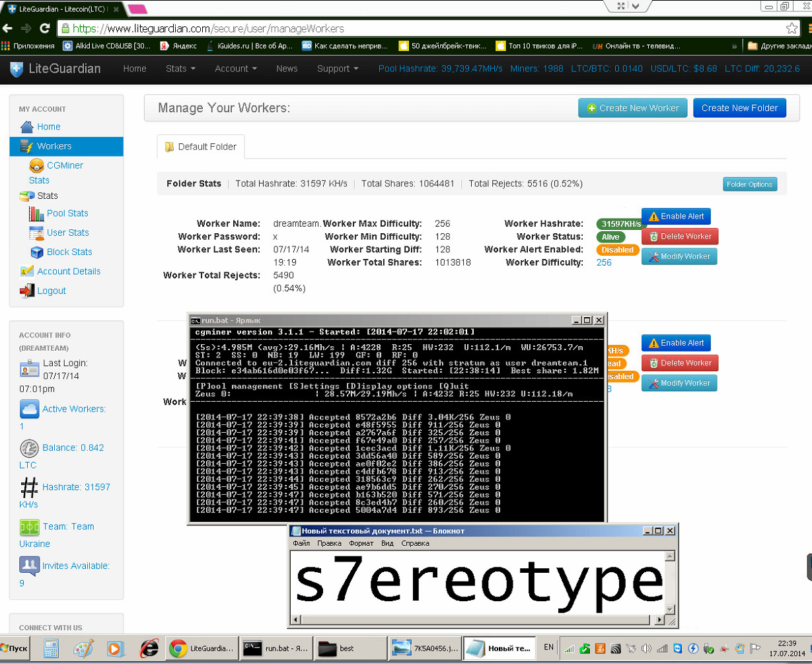Open the Формат menu in Notepad
The height and width of the screenshot is (664, 812).
[x=361, y=543]
